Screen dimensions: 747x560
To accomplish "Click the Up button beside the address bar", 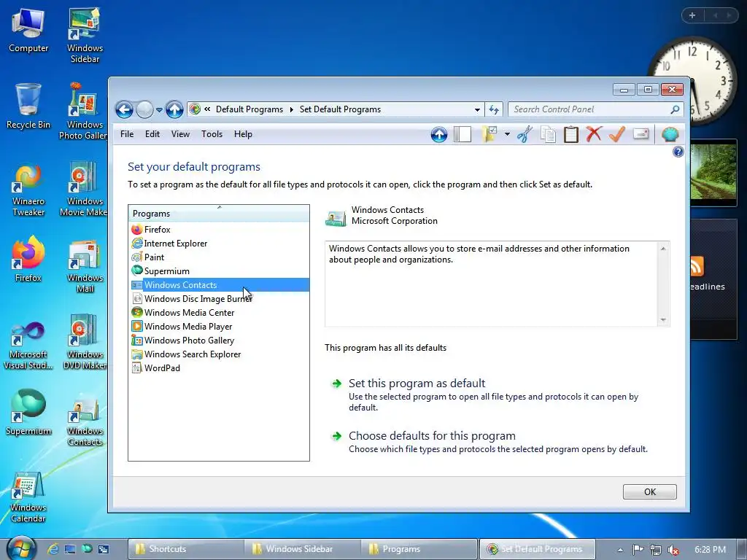I will click(174, 109).
